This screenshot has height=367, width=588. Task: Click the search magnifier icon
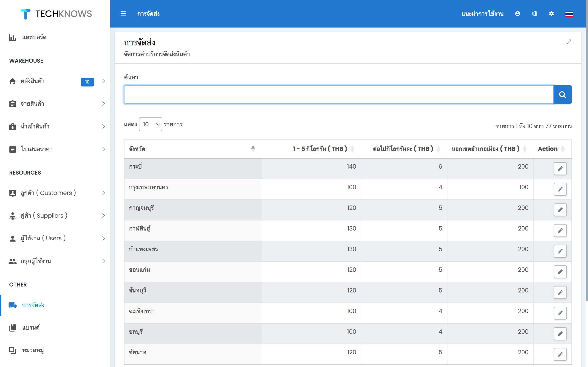point(562,94)
